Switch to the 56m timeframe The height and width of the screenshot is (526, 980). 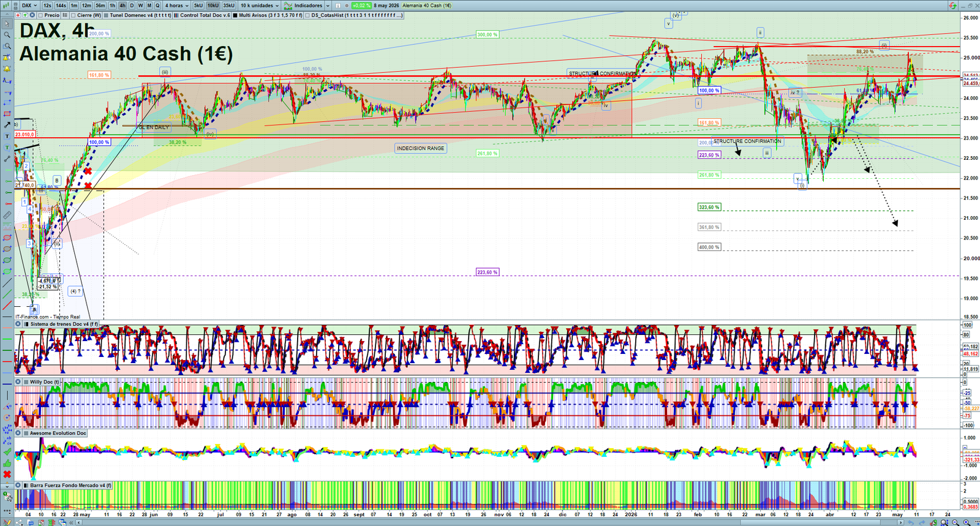click(x=100, y=6)
